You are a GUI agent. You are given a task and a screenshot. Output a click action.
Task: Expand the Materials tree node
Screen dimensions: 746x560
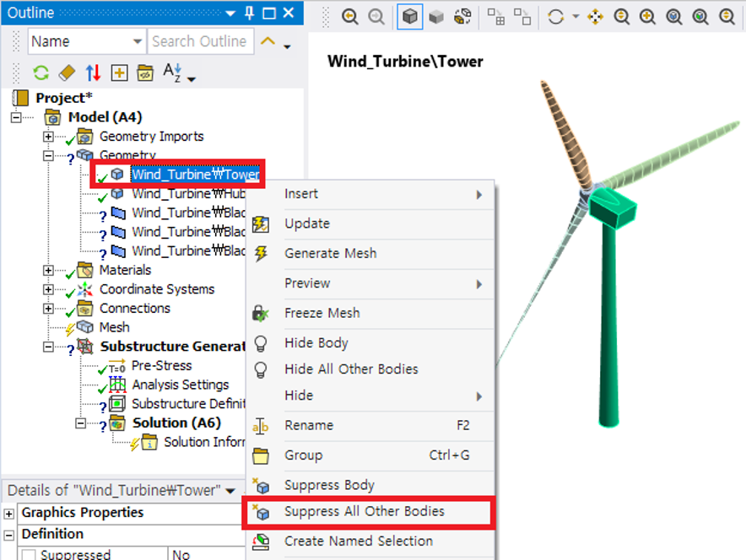click(48, 271)
